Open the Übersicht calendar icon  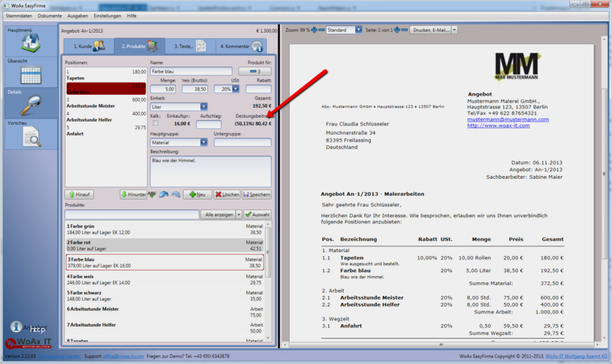31,75
